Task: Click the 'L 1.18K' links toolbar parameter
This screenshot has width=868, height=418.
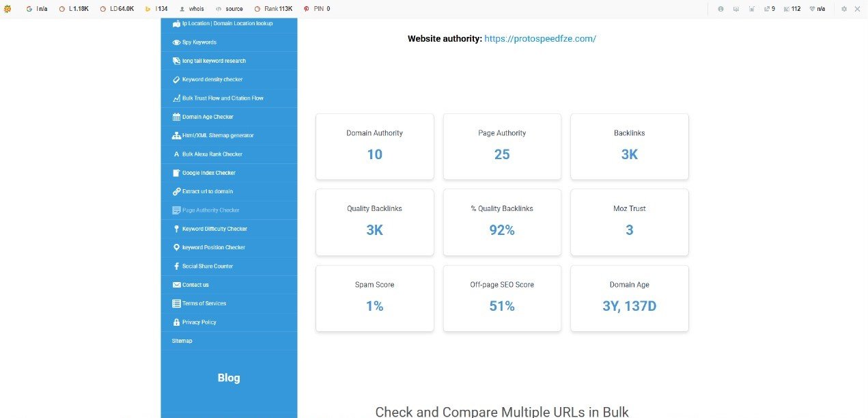Action: point(74,9)
